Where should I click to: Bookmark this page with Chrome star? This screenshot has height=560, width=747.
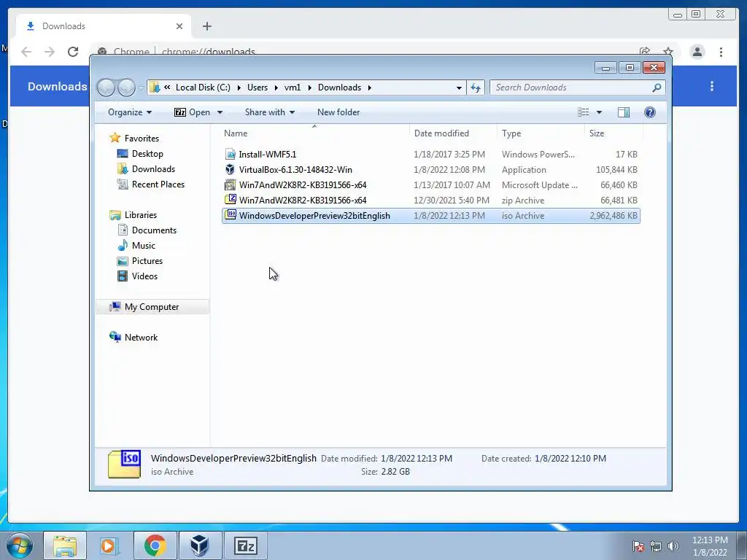click(x=668, y=52)
